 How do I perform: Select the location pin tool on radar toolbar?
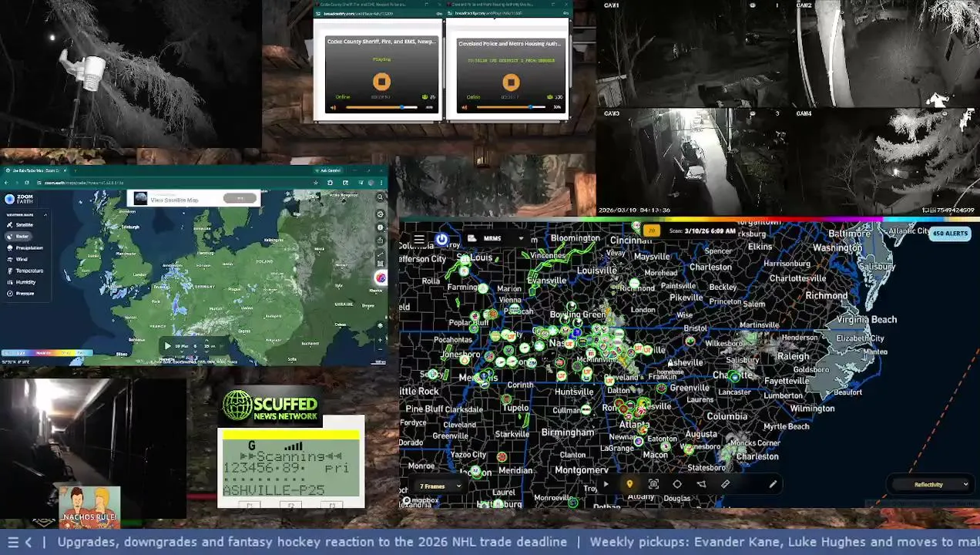tap(629, 484)
